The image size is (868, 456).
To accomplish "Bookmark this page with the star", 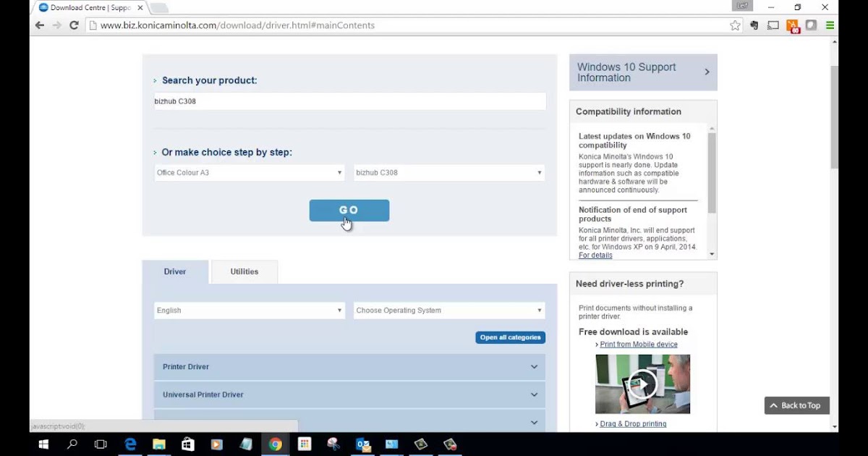I will pyautogui.click(x=735, y=25).
